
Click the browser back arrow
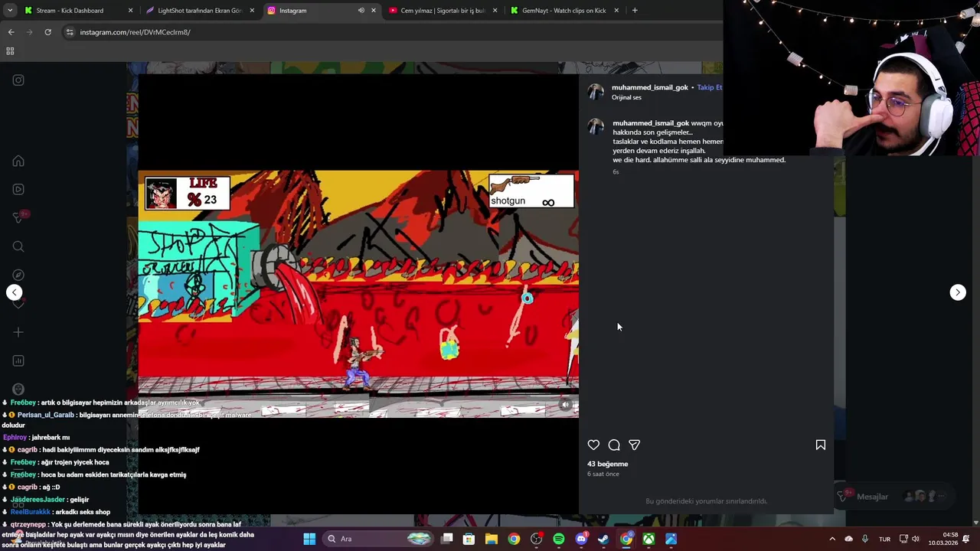[11, 32]
